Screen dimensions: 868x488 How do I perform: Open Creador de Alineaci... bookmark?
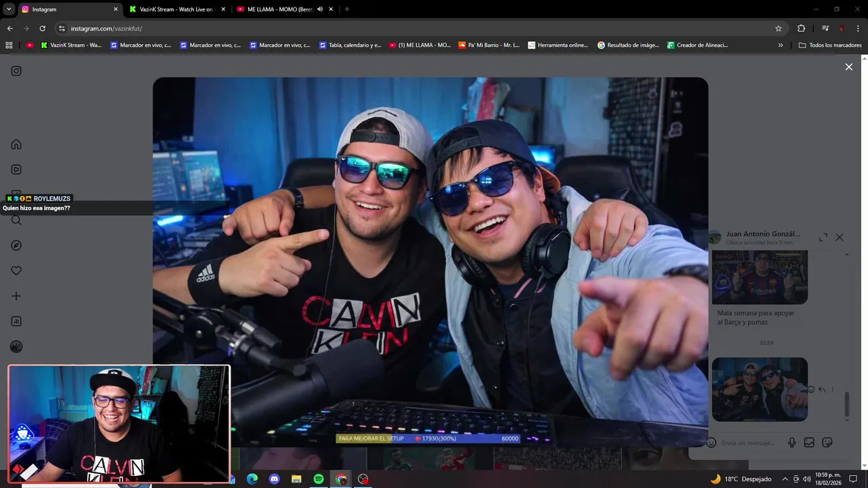(698, 45)
